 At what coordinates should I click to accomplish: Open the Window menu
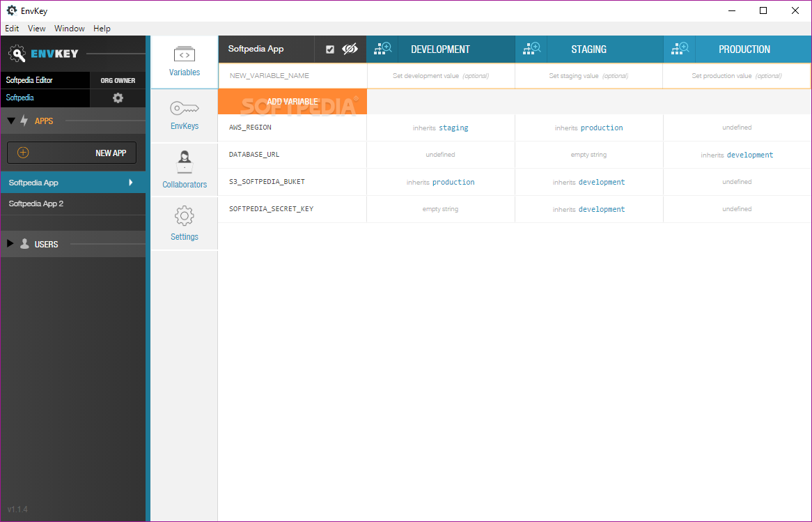coord(70,29)
